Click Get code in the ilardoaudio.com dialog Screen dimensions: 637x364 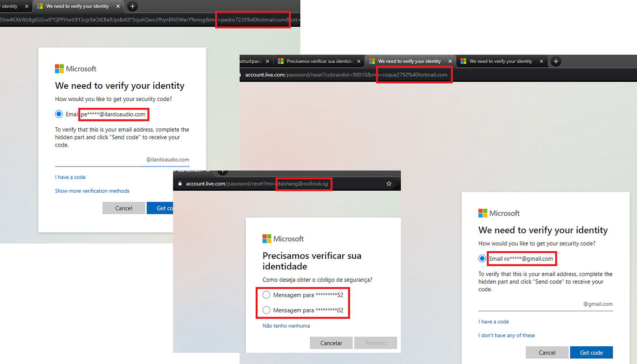pyautogui.click(x=160, y=208)
